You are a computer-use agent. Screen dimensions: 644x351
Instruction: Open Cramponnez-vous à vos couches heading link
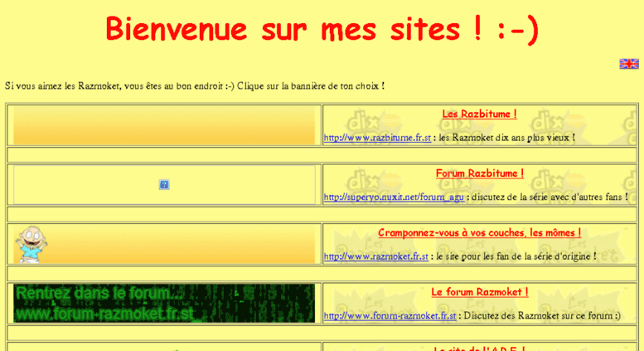click(x=479, y=232)
